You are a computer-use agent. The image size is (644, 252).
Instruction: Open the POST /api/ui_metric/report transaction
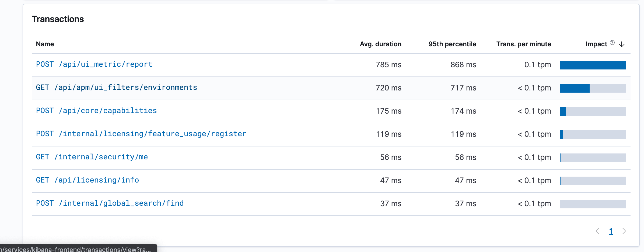94,64
